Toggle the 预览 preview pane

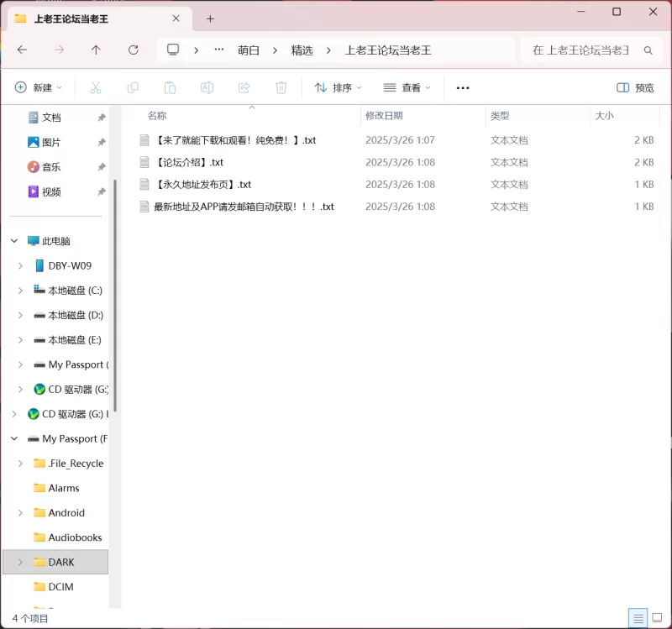coord(635,87)
